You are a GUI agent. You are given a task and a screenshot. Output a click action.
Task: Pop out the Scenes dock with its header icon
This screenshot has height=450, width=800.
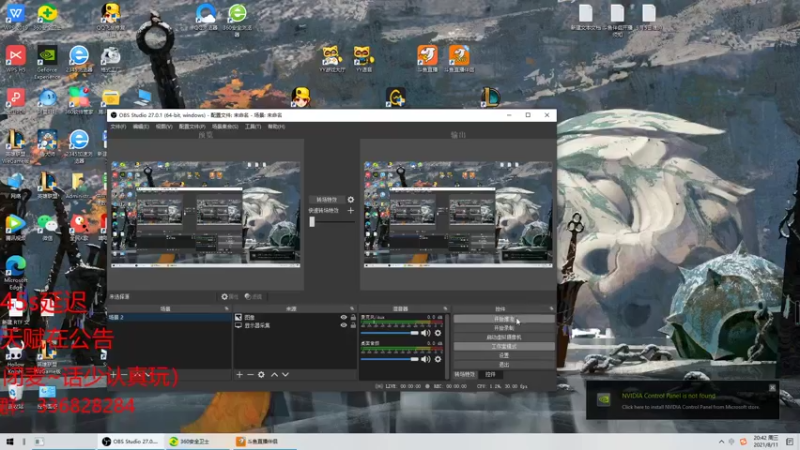click(x=227, y=309)
